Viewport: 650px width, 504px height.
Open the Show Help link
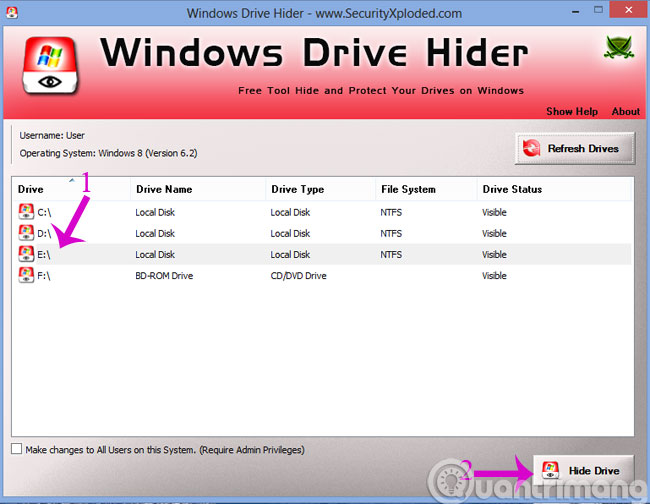[572, 111]
